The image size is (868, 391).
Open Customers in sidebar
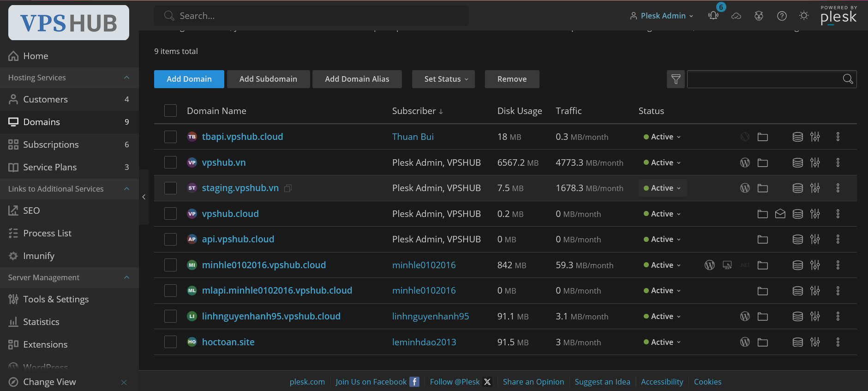click(69, 99)
